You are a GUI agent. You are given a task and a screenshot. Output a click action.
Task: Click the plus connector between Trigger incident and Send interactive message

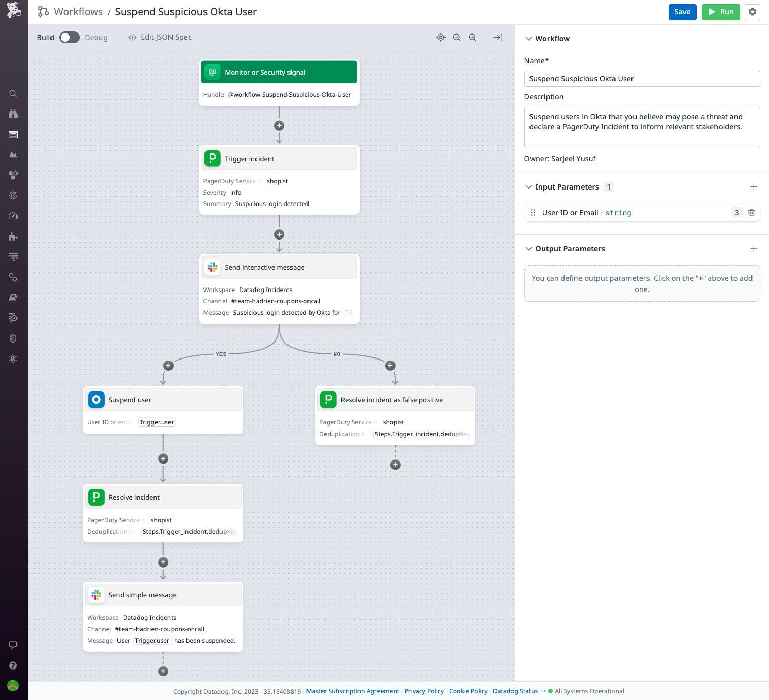point(279,234)
